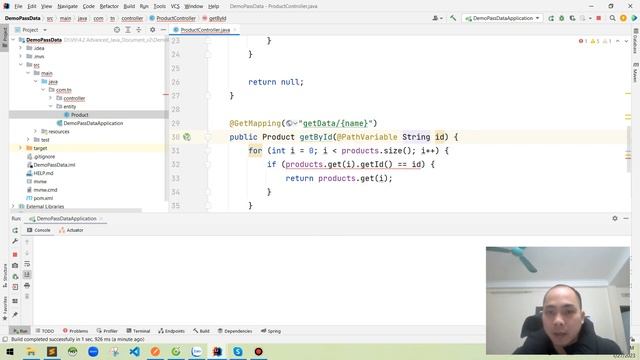This screenshot has width=640, height=360.
Task: Click gutter run icon on line 30
Action: point(187,137)
